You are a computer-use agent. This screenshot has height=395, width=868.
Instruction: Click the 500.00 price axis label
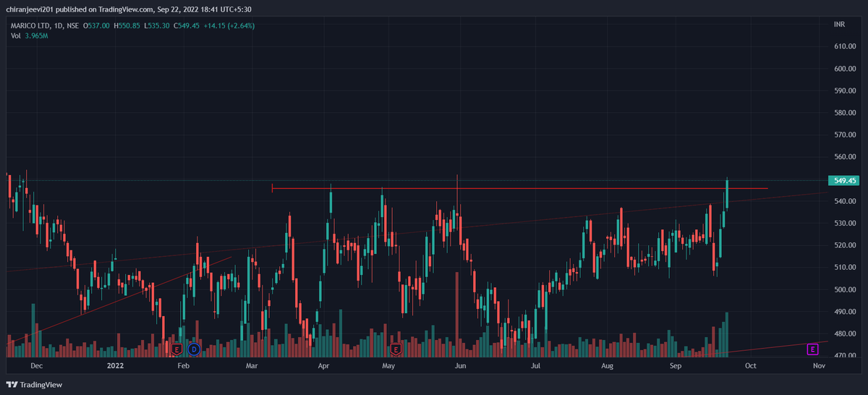tap(845, 289)
